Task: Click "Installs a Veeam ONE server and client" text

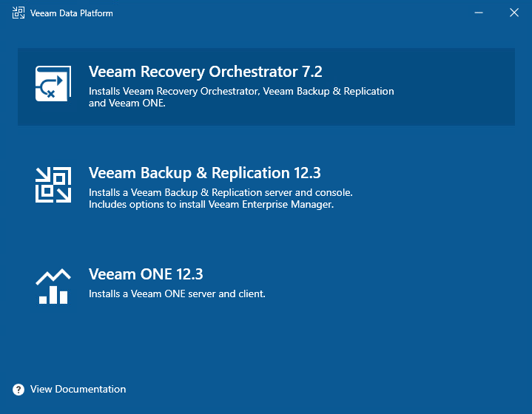Action: (x=177, y=294)
